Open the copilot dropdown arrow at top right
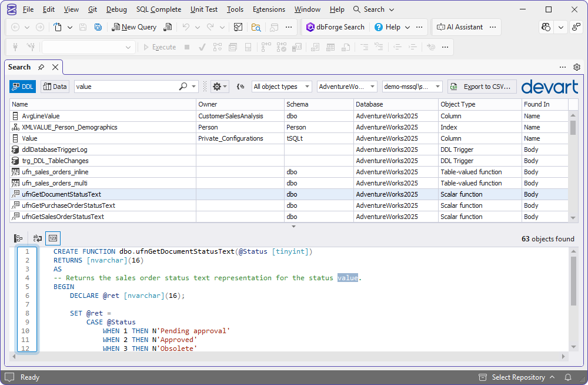Viewport: 588px width, 385px height. (561, 27)
